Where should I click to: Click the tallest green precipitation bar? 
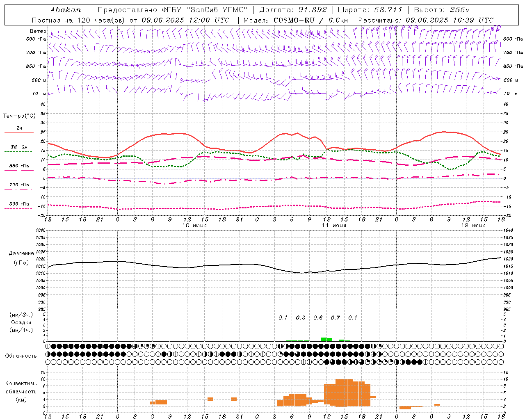coord(324,339)
